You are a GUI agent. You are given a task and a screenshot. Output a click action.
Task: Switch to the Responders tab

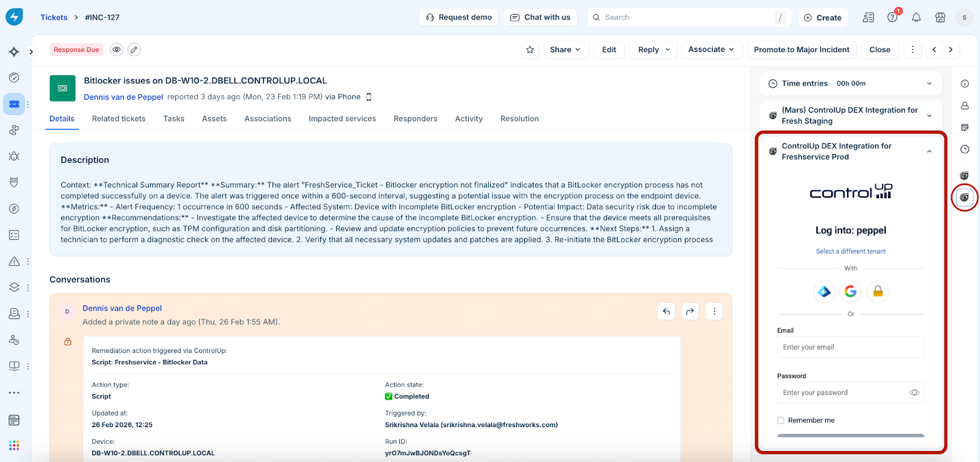(415, 119)
